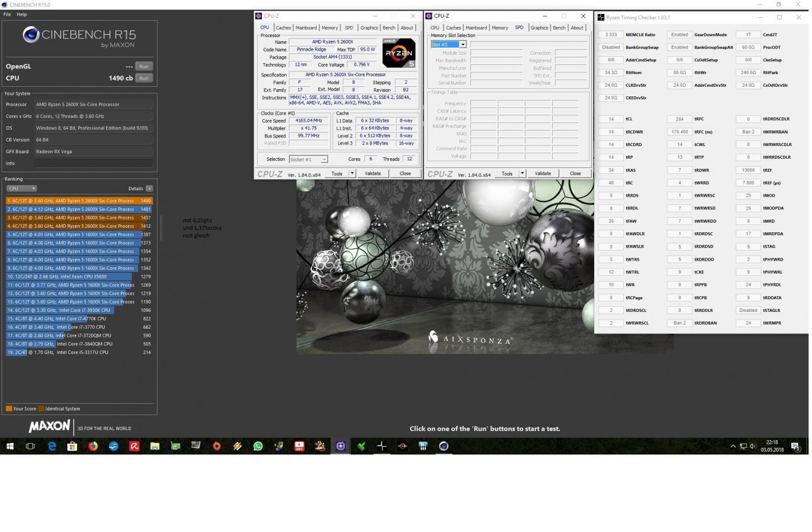This screenshot has width=812, height=532.
Task: Open Bench tab in the CPU-tab CPU-Z window
Action: (389, 28)
